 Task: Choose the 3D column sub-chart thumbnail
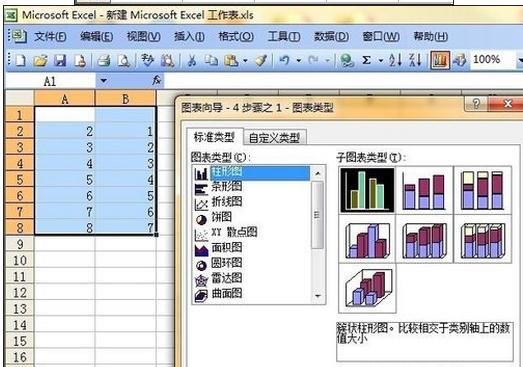tap(367, 288)
